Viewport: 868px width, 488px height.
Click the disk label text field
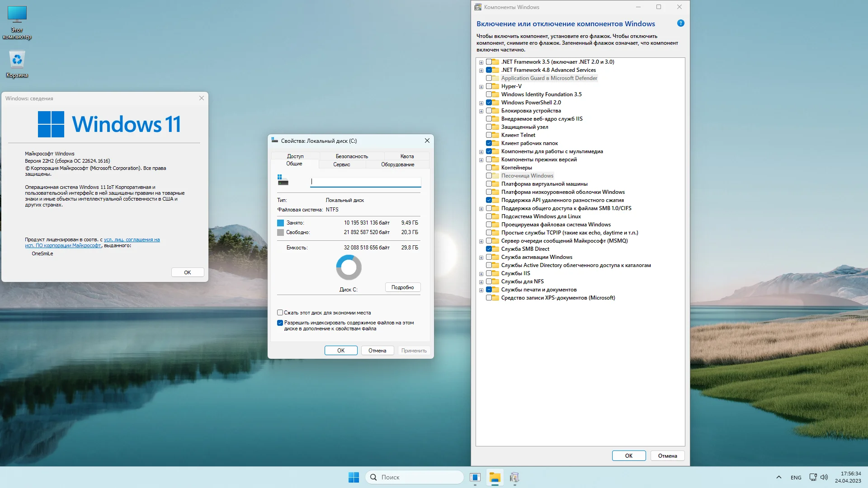365,182
